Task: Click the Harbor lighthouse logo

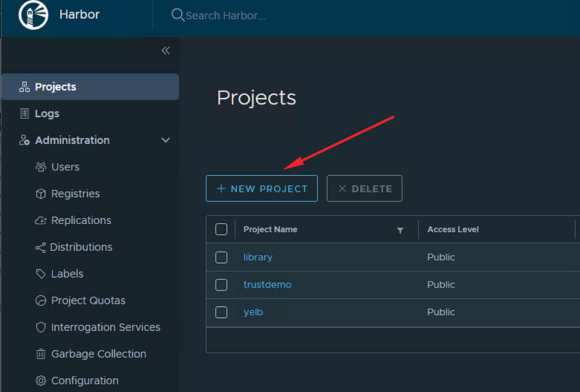Action: pos(33,14)
